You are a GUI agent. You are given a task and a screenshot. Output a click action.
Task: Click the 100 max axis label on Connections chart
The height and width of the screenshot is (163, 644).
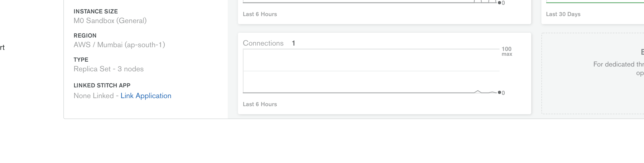pyautogui.click(x=506, y=52)
